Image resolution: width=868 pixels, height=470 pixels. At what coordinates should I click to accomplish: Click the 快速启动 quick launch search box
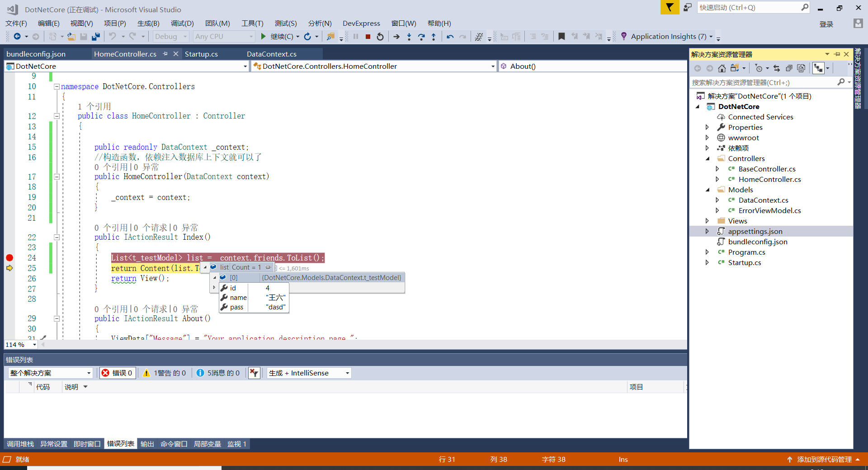tap(754, 7)
